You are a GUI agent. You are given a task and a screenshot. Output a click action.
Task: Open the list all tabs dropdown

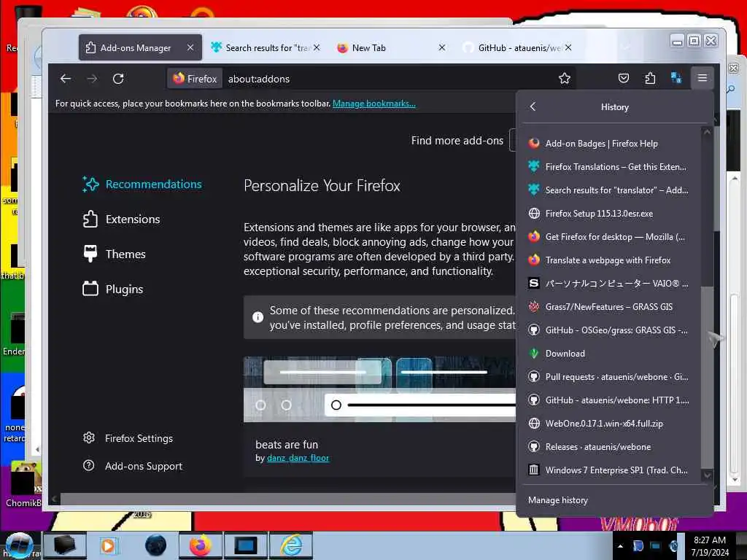(626, 47)
